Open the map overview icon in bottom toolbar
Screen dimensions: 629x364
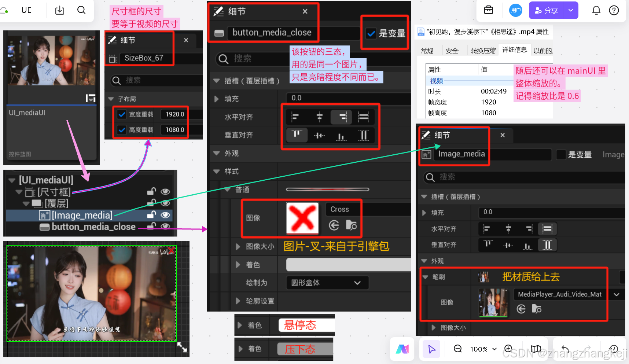click(x=536, y=349)
